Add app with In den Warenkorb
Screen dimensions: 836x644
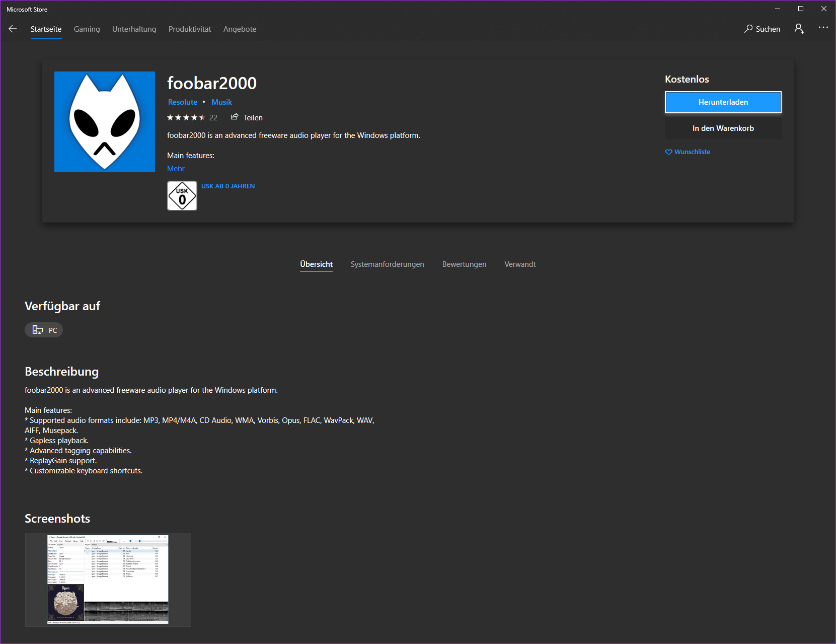click(723, 128)
